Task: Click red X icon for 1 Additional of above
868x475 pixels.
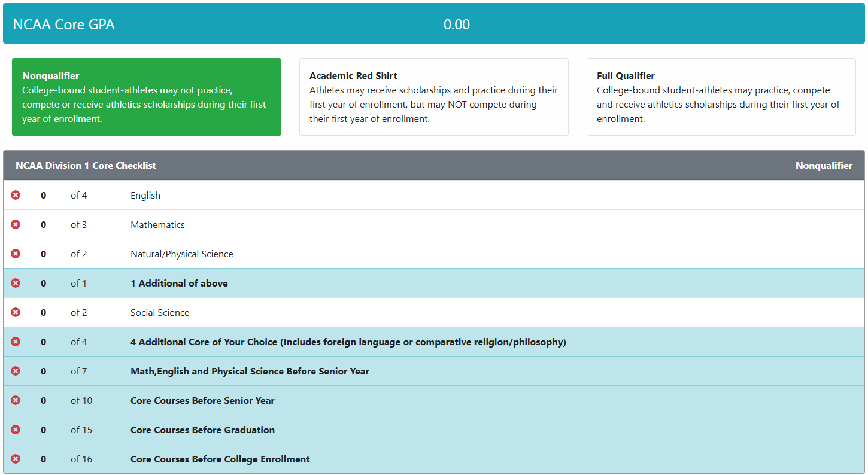Action: pos(16,283)
